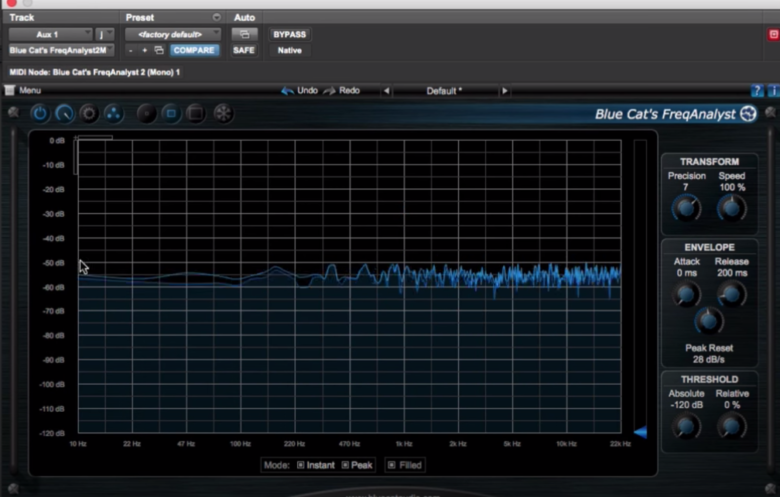The image size is (780, 497).
Task: Click the THRESHOLD section header
Action: coord(709,379)
